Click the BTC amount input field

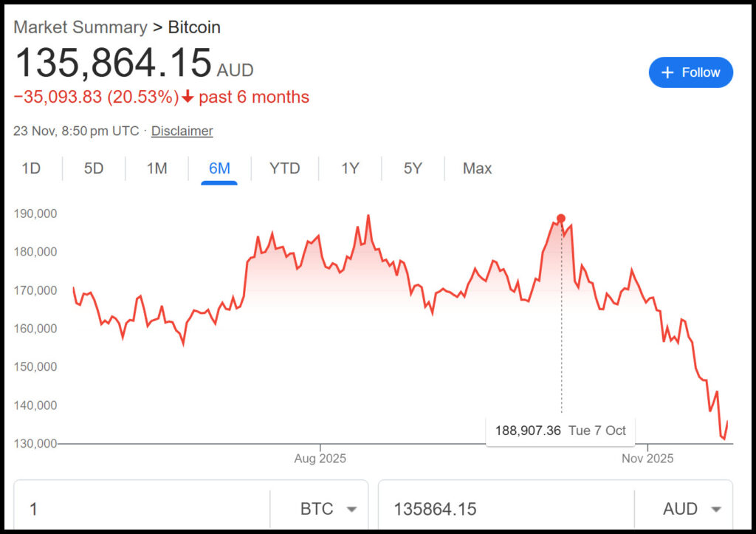[140, 509]
